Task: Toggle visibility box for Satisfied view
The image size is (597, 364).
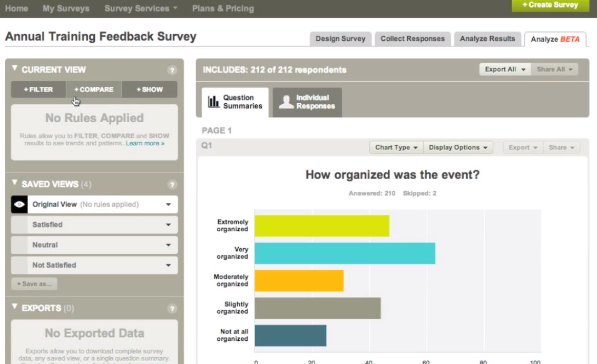Action: [19, 225]
